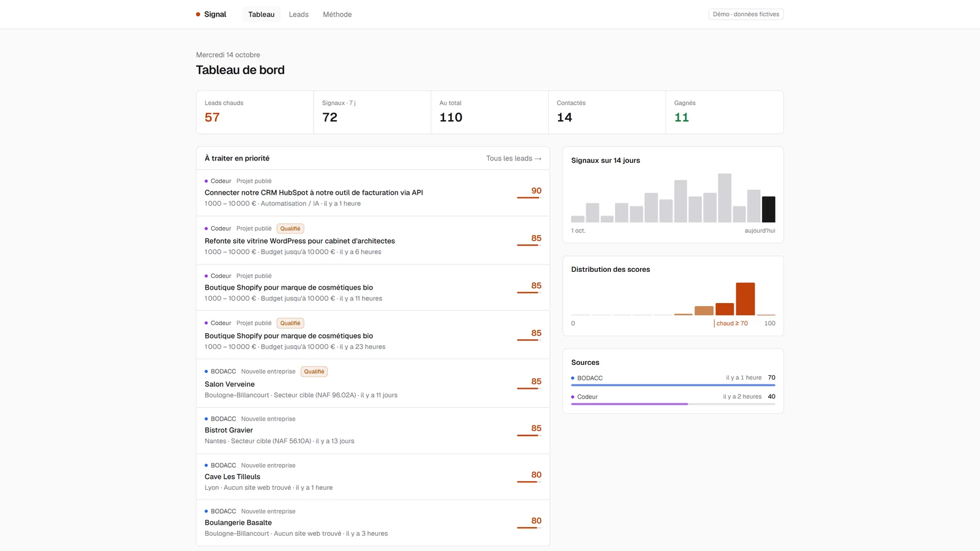This screenshot has width=980, height=551.
Task: Select the Contactés 14 card
Action: (x=607, y=112)
